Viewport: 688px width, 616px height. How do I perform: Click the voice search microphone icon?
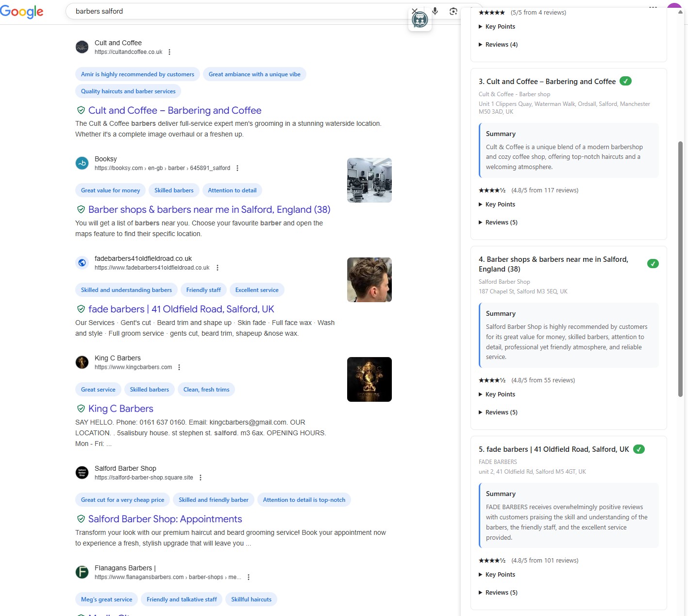click(x=435, y=11)
